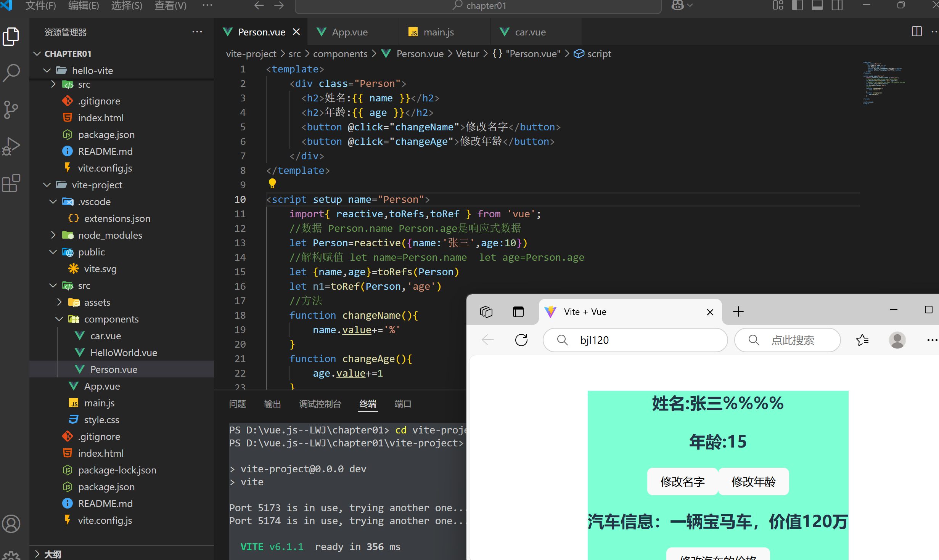The width and height of the screenshot is (939, 560).
Task: Click the components breadcrumb segment
Action: point(340,54)
